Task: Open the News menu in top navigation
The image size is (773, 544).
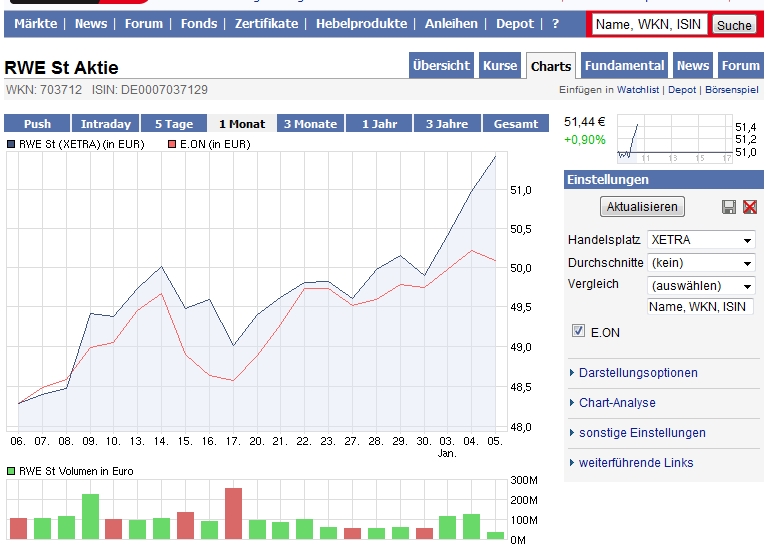Action: pos(91,24)
